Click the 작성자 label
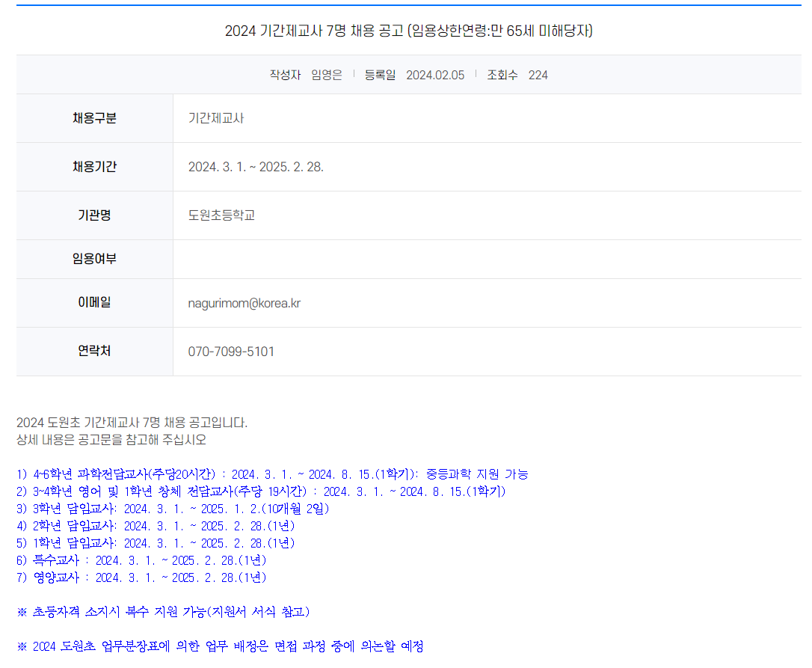Viewport: 812px width, 668px height. pyautogui.click(x=286, y=75)
